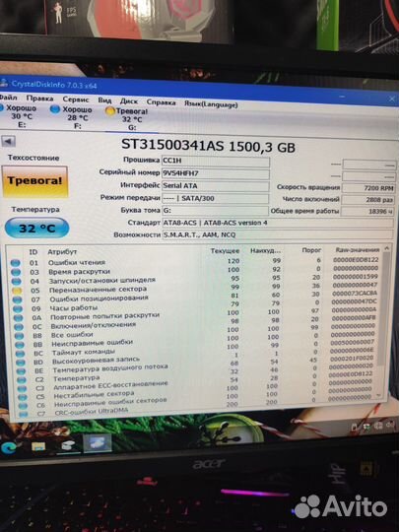Viewport: 399px width, 532px height.
Task: Click the status circle for Аппаратное ECC-восстановление row
Action: point(22,388)
